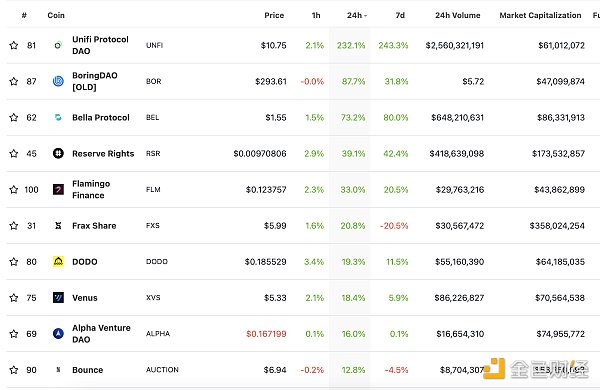Toggle the star for Venus row

pyautogui.click(x=14, y=297)
